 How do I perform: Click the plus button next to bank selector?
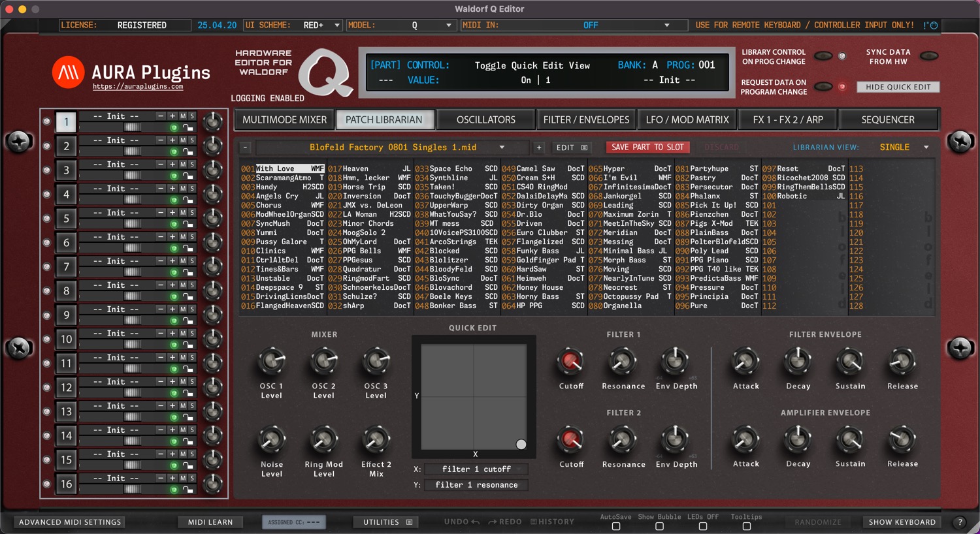[539, 148]
